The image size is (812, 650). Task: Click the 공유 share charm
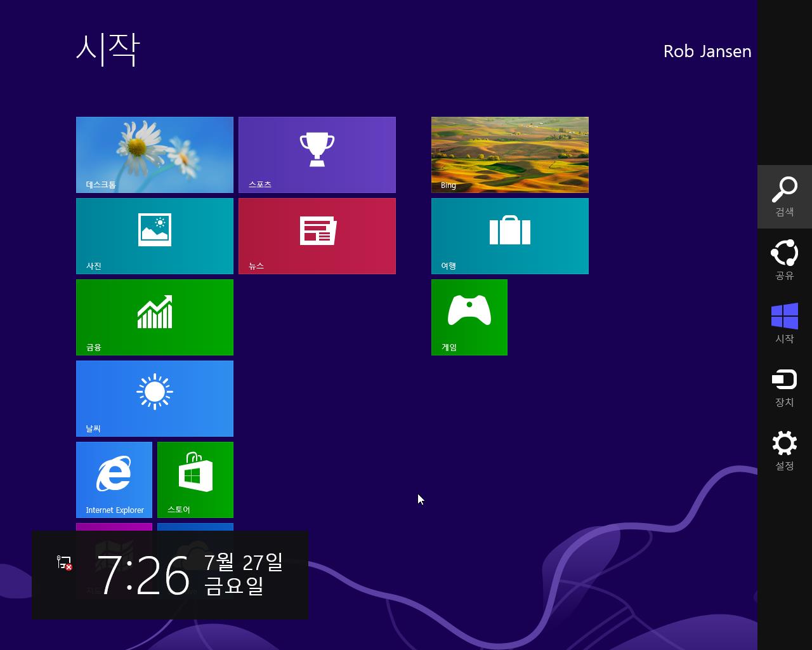(x=785, y=260)
